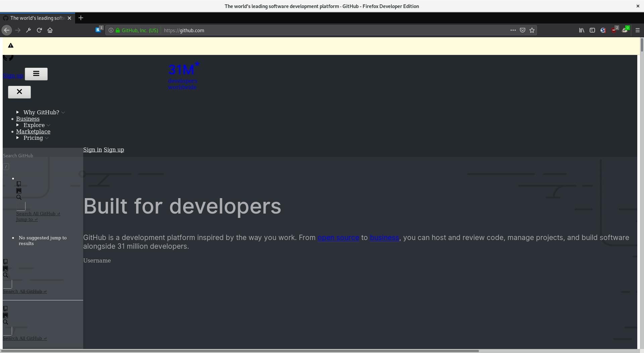Reload the current GitHub page
Image resolution: width=644 pixels, height=353 pixels.
[39, 30]
